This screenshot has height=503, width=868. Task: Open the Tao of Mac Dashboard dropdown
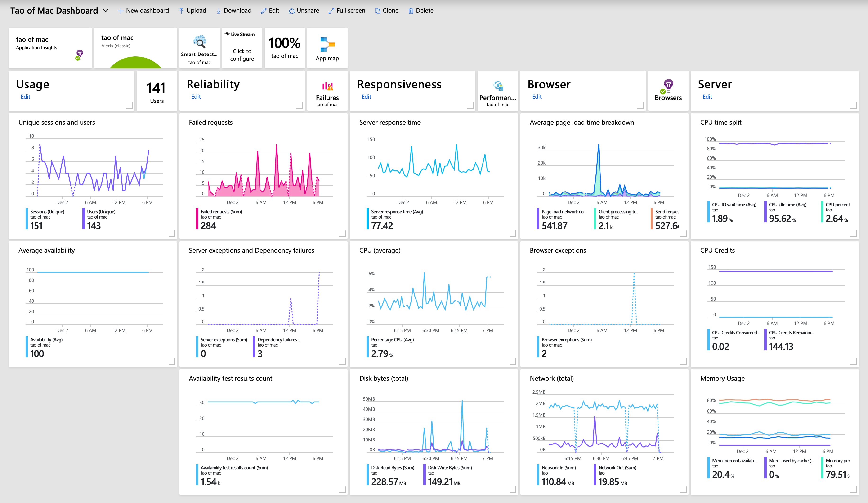pos(106,10)
